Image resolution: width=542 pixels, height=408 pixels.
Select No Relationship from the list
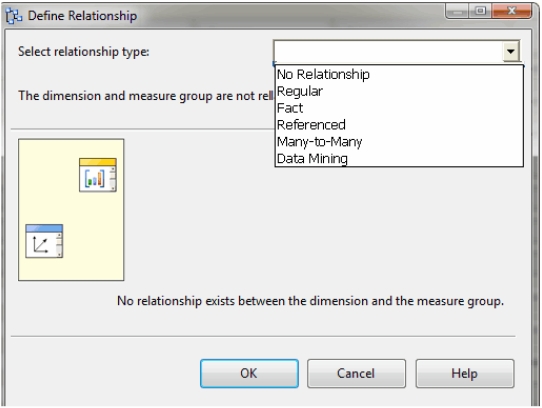click(x=323, y=74)
